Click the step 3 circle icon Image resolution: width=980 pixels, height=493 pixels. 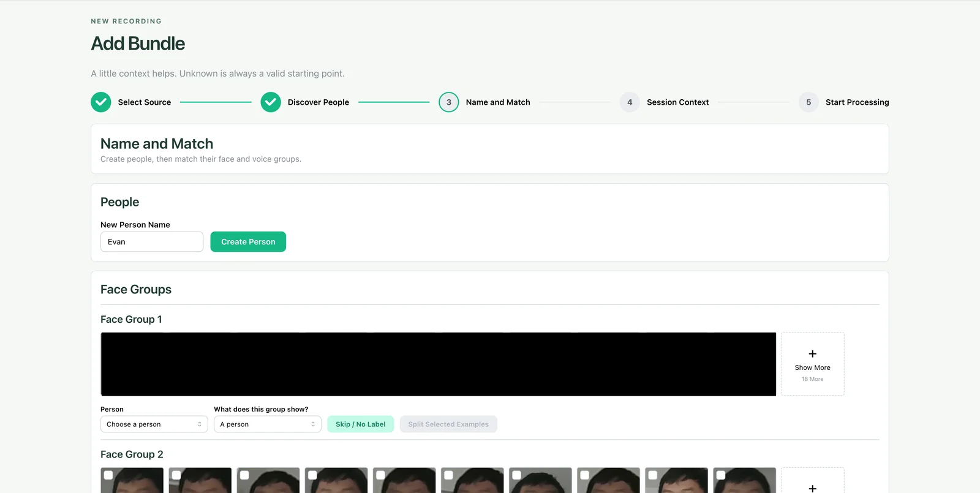tap(449, 102)
